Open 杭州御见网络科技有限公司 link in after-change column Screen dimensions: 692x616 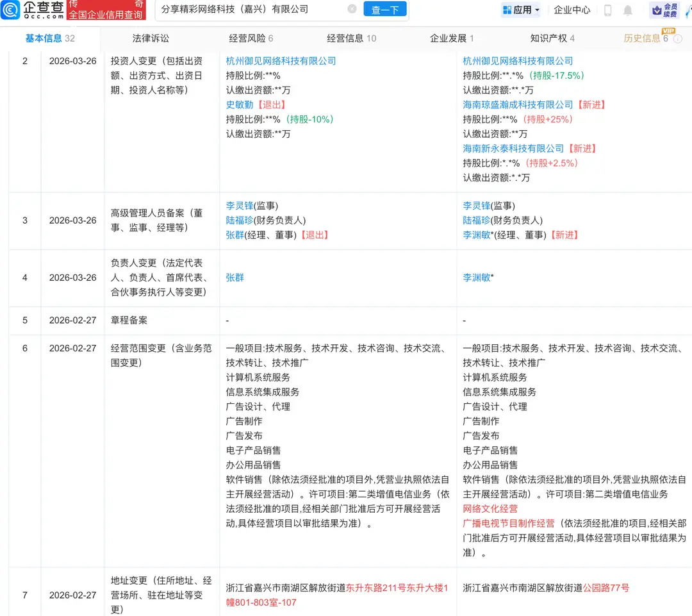point(518,61)
